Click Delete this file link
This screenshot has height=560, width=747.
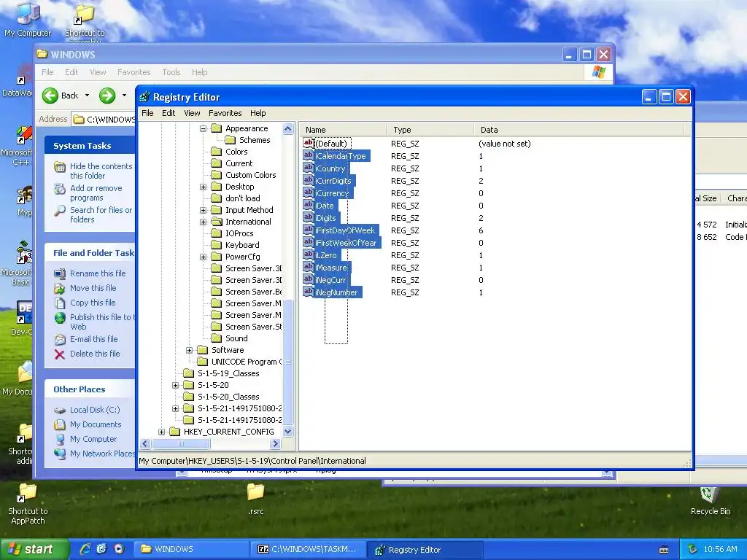pos(95,354)
